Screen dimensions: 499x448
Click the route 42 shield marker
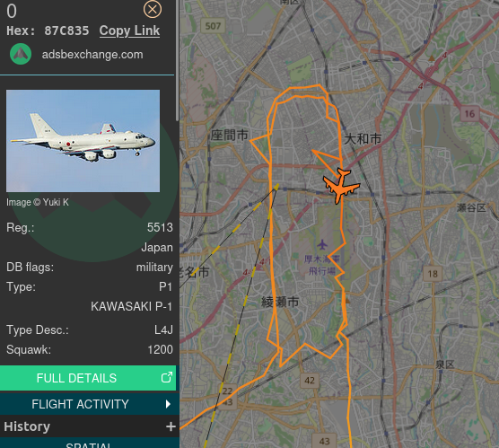[310, 380]
